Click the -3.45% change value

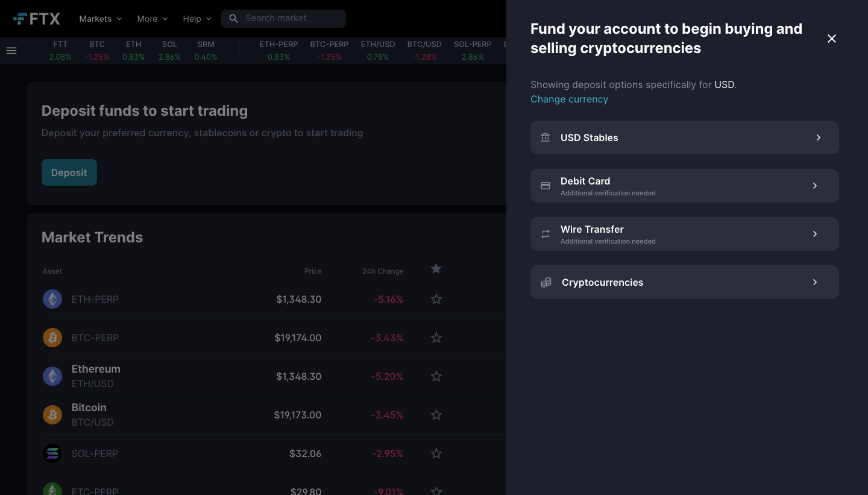[387, 415]
